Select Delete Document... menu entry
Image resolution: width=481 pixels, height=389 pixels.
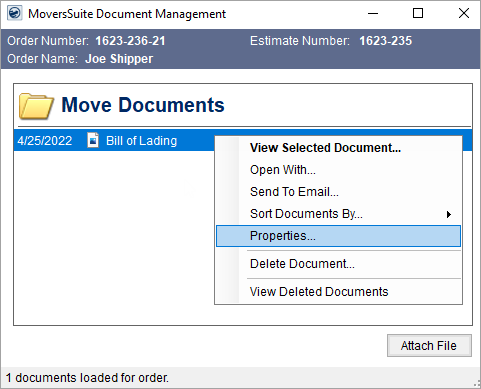pyautogui.click(x=338, y=264)
